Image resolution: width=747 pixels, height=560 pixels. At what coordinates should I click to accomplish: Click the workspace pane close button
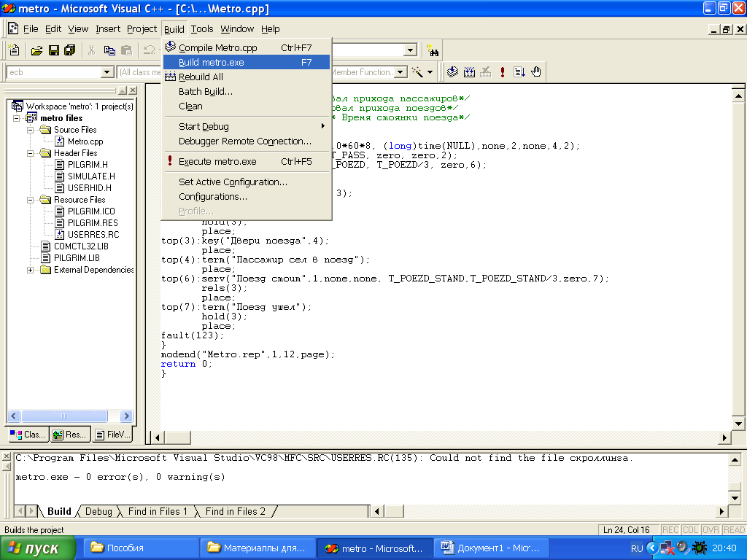(x=133, y=90)
